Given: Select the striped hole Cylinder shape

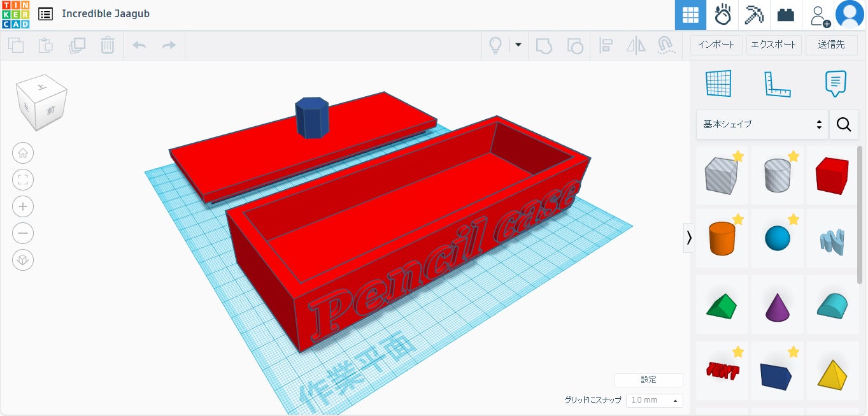Looking at the screenshot, I should tap(777, 175).
